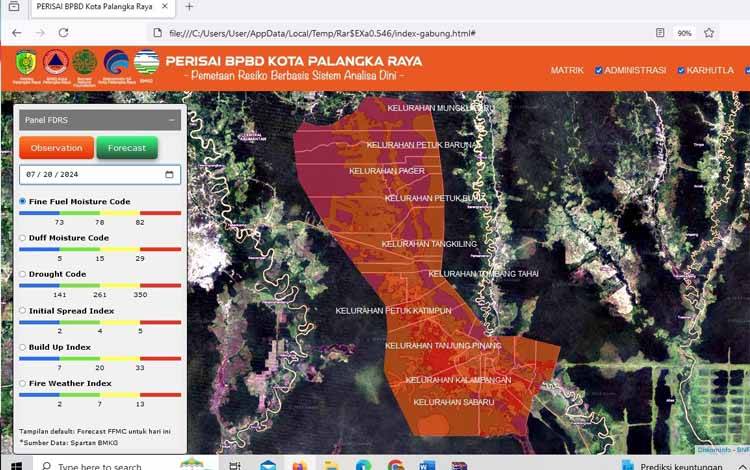Image resolution: width=750 pixels, height=470 pixels.
Task: Open the Windows Start menu
Action: coord(16,466)
